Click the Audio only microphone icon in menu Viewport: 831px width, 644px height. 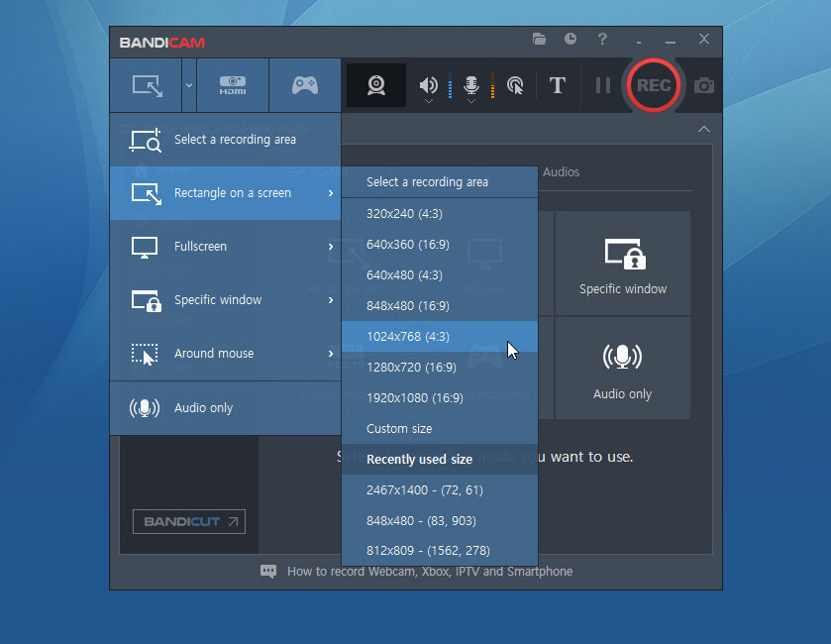pos(145,408)
